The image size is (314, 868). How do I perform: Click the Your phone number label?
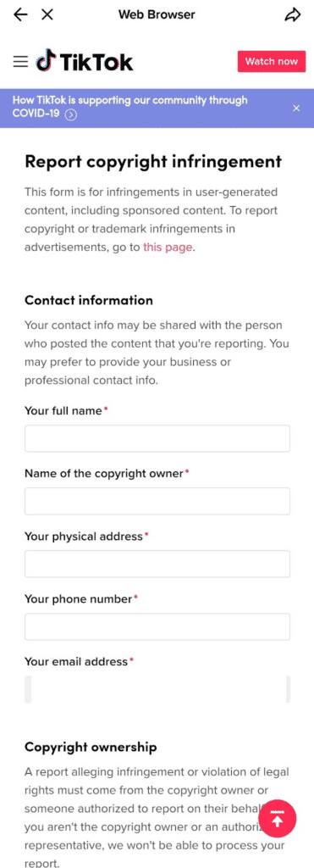tap(79, 598)
